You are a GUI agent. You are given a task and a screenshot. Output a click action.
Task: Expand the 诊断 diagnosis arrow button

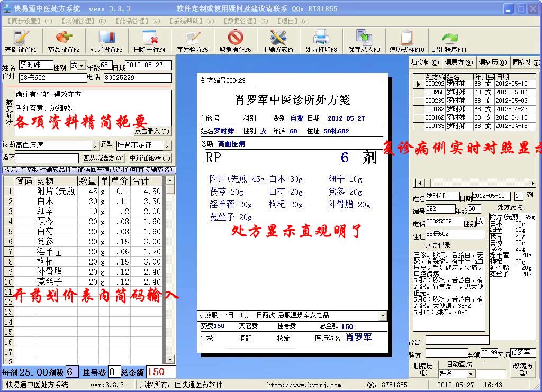[96, 145]
